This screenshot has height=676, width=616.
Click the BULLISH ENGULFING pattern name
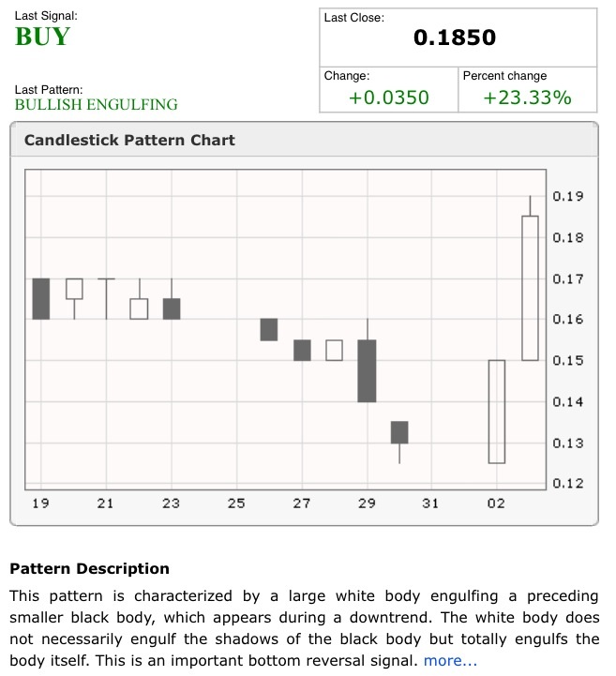tap(96, 105)
